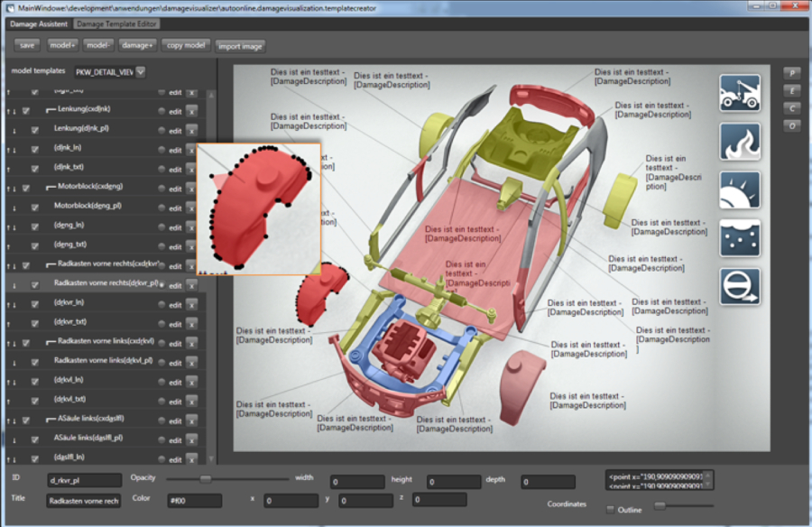Image resolution: width=812 pixels, height=527 pixels.
Task: Toggle checkbox for Radkasten vorne links(cxdrkvl)
Action: (25, 342)
